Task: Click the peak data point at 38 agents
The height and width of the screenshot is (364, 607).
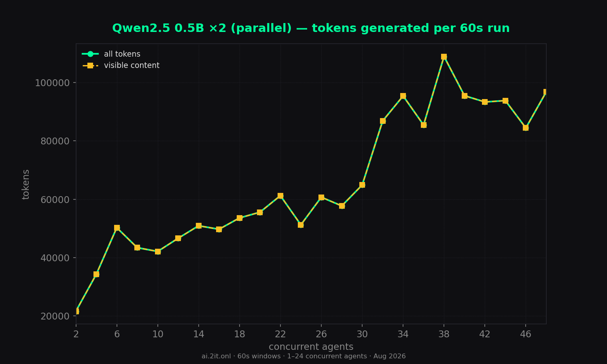Action: point(444,57)
